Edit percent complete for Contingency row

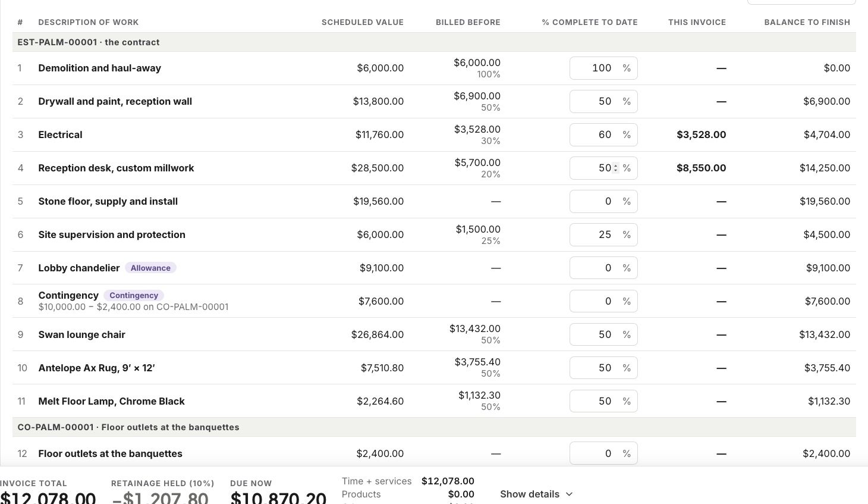tap(603, 301)
